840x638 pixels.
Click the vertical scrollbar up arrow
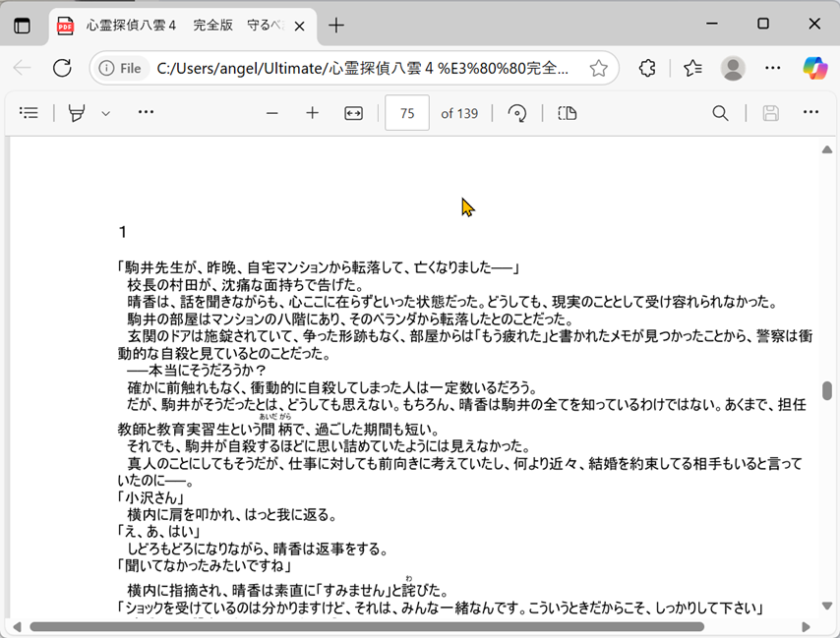click(827, 149)
